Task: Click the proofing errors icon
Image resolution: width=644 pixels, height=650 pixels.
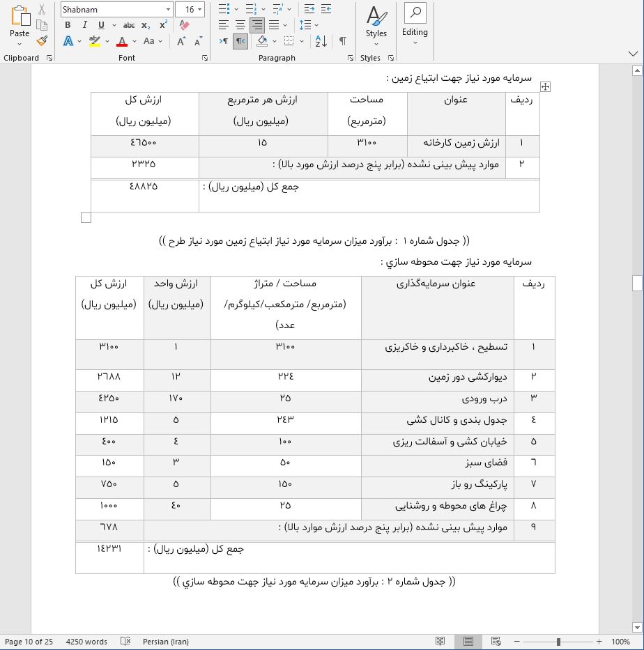Action: click(x=125, y=642)
